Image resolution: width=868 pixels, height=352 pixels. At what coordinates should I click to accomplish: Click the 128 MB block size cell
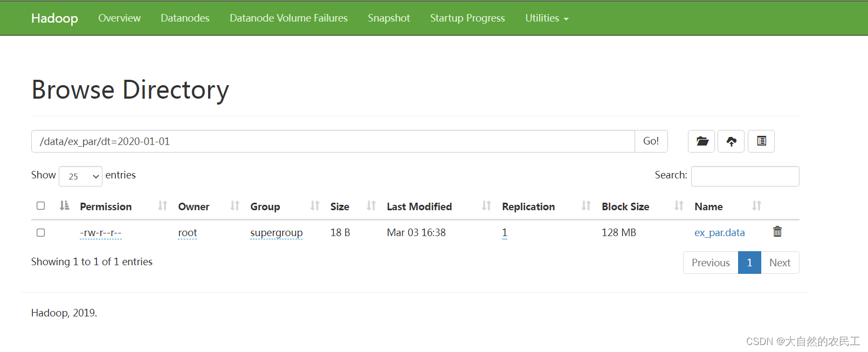pyautogui.click(x=619, y=232)
